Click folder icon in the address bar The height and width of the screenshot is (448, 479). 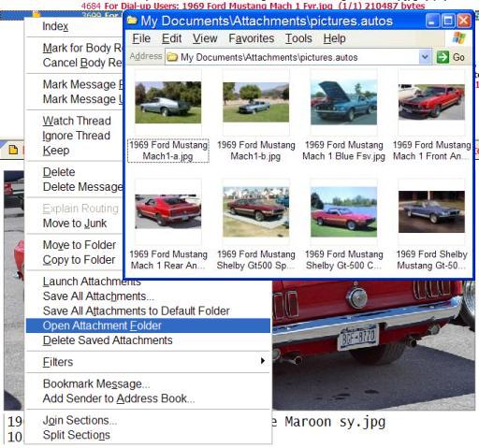tap(172, 57)
